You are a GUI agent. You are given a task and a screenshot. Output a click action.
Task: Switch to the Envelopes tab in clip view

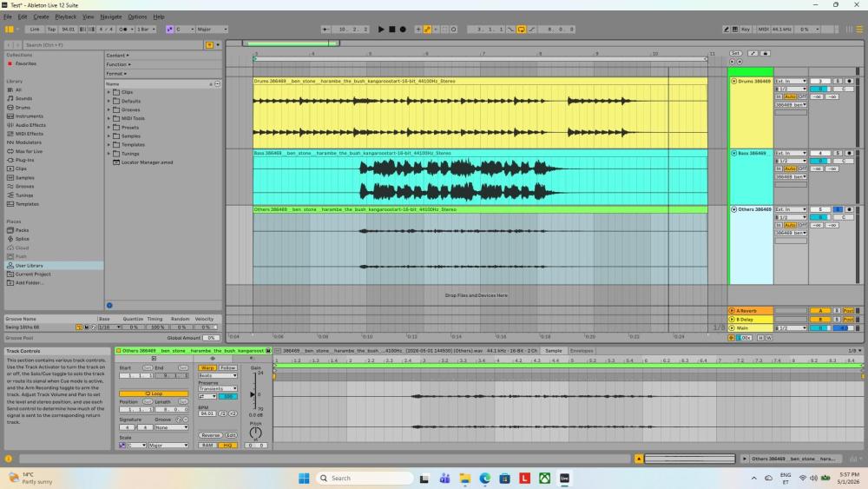coord(582,351)
